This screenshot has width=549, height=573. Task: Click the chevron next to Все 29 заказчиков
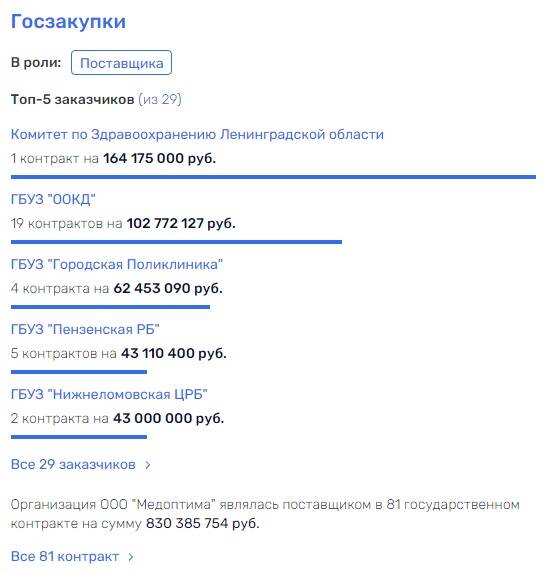[x=148, y=465]
